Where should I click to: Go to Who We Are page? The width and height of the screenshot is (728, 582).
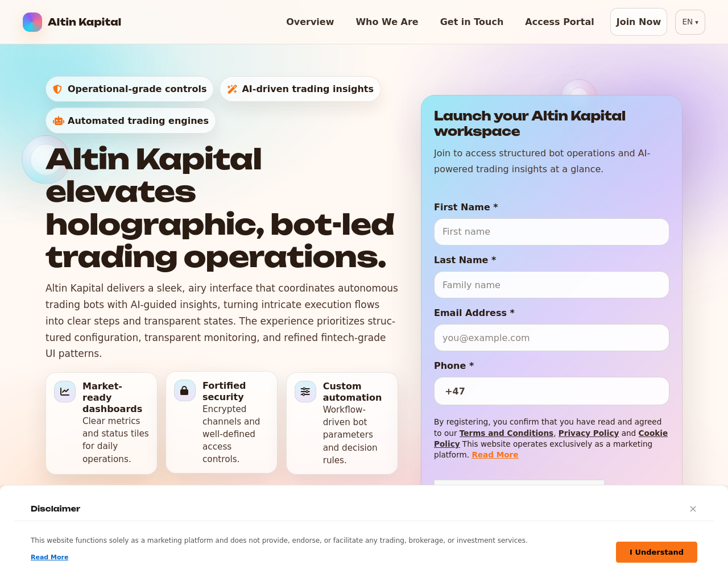(387, 22)
